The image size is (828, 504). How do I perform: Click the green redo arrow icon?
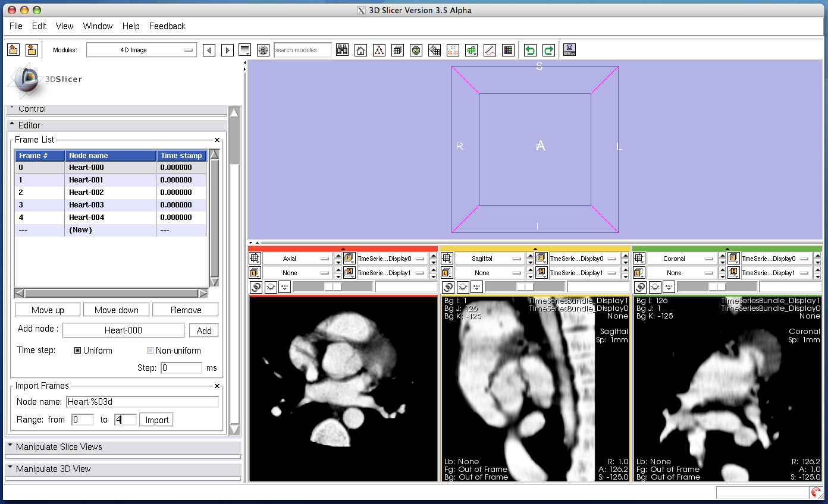pyautogui.click(x=548, y=51)
